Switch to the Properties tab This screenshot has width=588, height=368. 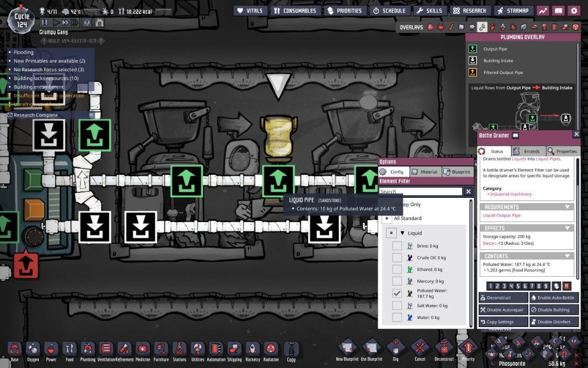click(x=563, y=151)
